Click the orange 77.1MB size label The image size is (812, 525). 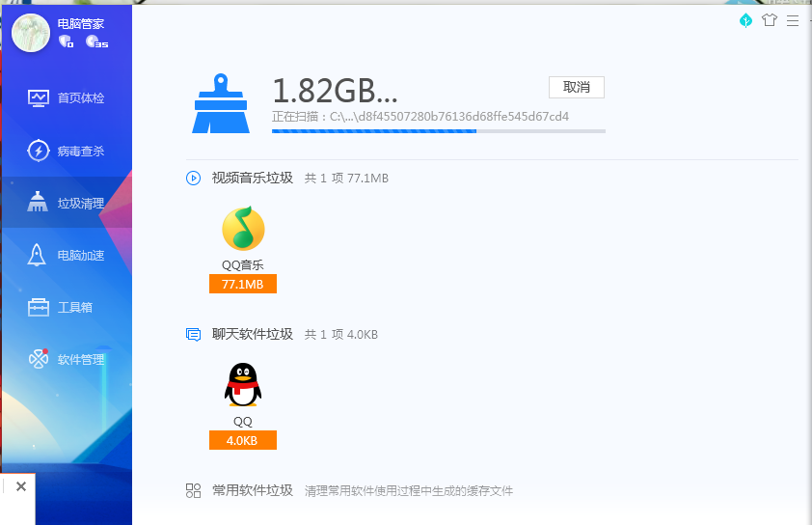tap(243, 284)
